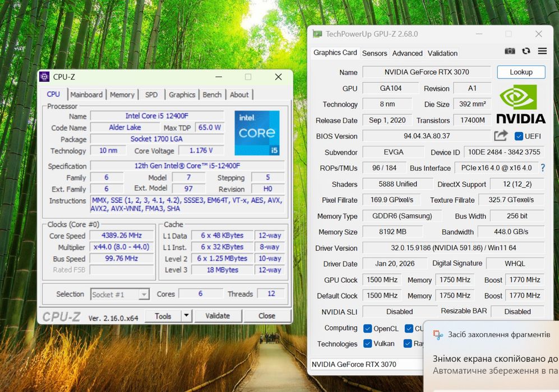
Task: Click the Level 3 cache value 18 MBytes
Action: tap(223, 269)
